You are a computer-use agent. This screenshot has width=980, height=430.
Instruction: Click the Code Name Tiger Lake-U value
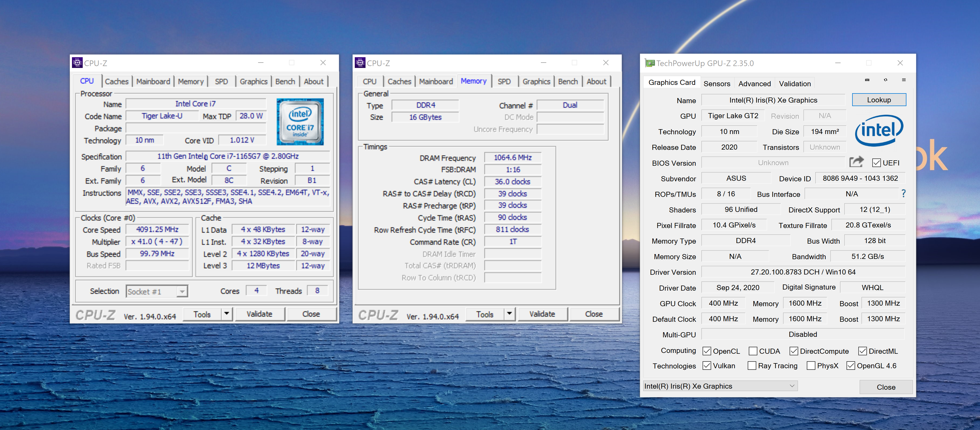tap(162, 116)
